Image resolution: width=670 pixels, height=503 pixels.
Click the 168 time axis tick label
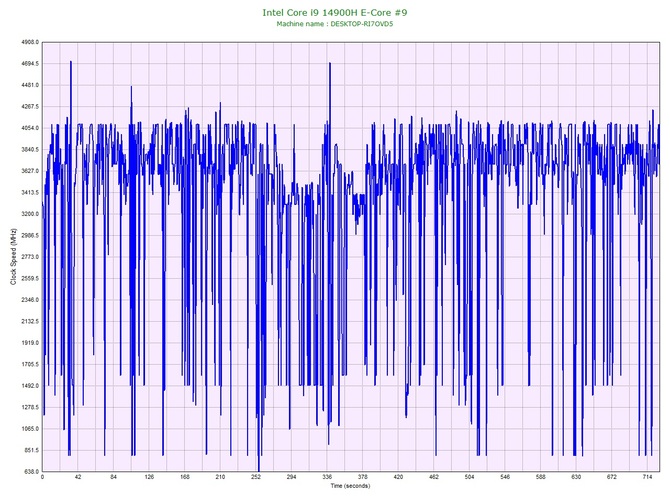click(185, 477)
